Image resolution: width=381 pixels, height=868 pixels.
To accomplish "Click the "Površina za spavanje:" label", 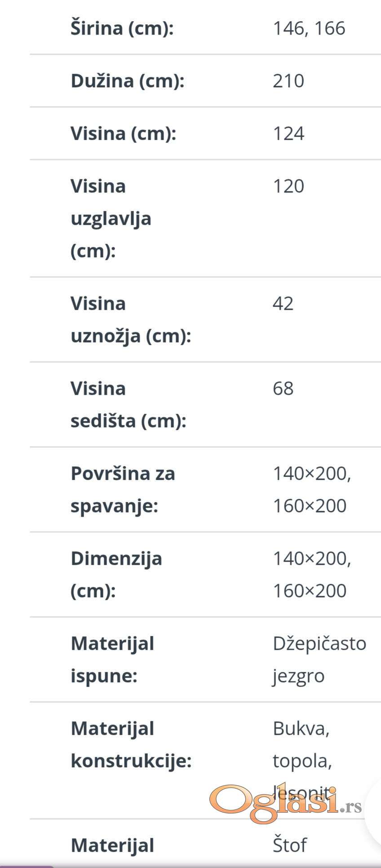I will point(123,490).
